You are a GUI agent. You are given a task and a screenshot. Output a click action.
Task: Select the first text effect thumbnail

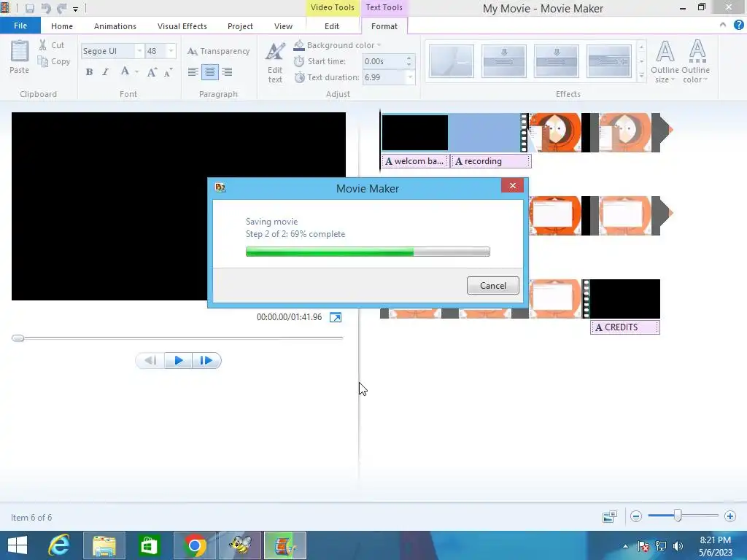point(451,61)
